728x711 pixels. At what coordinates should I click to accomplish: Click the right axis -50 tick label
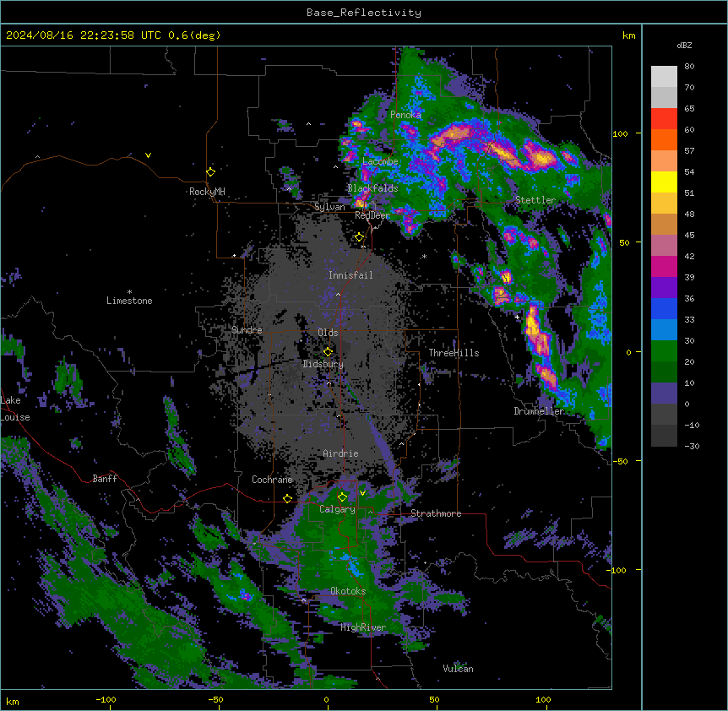[x=620, y=461]
